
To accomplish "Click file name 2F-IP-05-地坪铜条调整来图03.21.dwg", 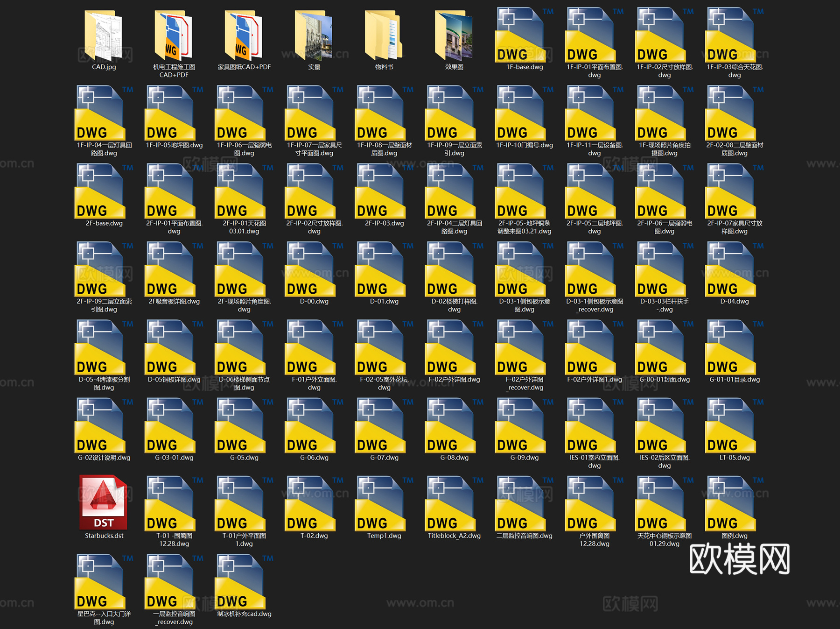I will pyautogui.click(x=524, y=227).
